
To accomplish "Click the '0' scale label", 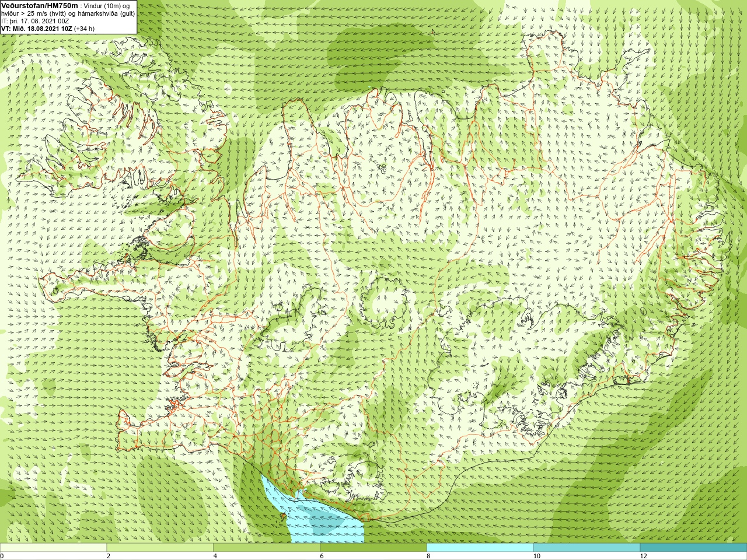I will pyautogui.click(x=2, y=556).
